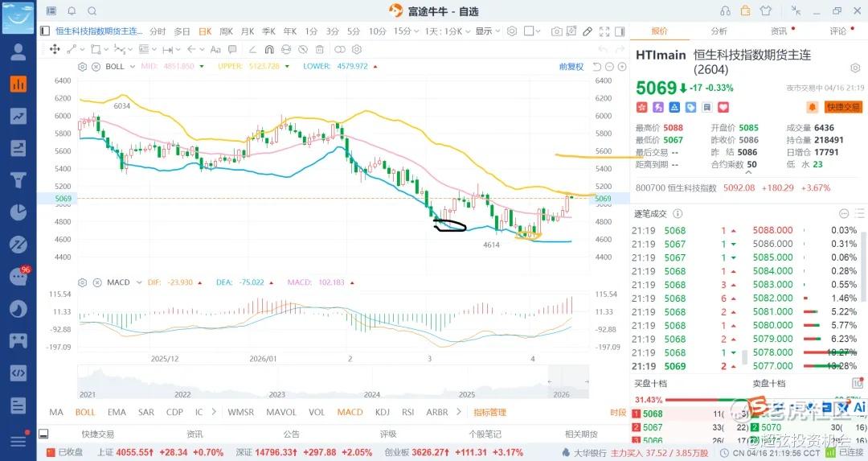868x461 pixels.
Task: Take a chart screenshot with camera icon
Action: (x=556, y=31)
